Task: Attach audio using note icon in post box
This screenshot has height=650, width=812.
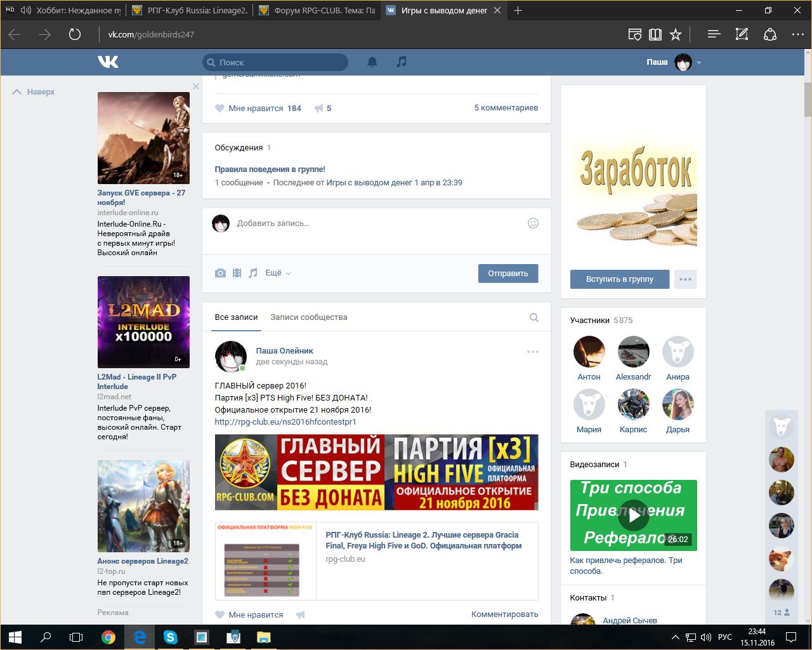Action: pos(252,273)
